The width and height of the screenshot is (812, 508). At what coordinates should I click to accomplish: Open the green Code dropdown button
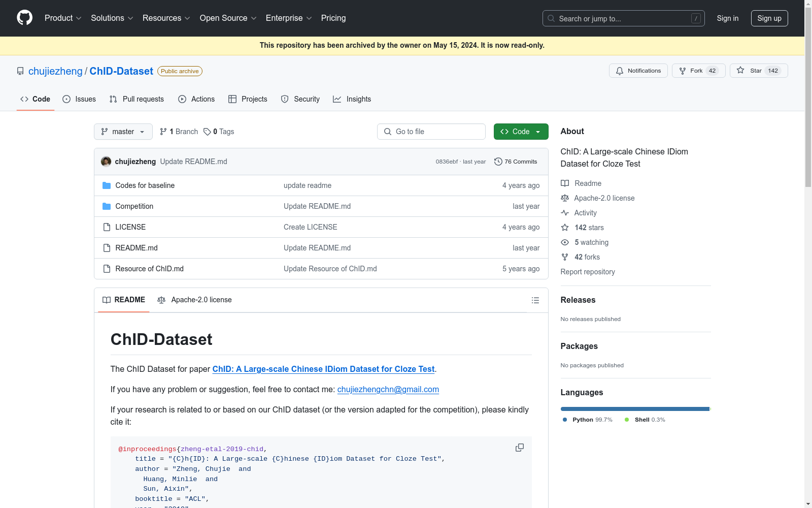pyautogui.click(x=521, y=132)
